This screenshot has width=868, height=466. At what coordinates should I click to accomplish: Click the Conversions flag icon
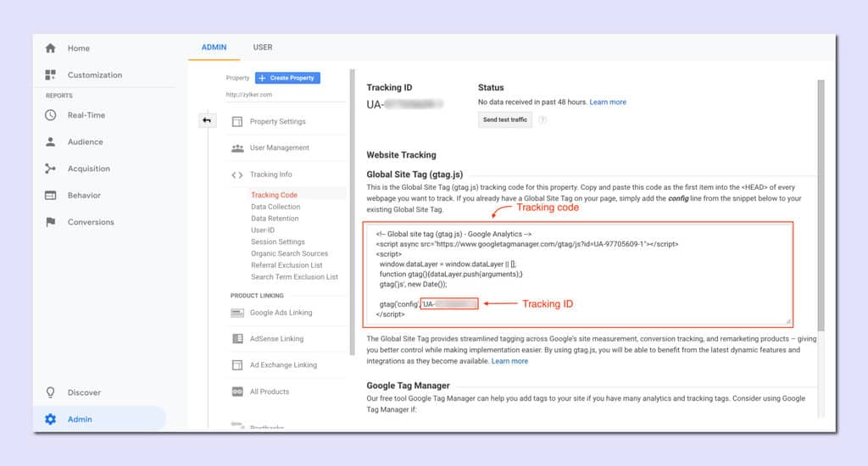click(x=50, y=222)
